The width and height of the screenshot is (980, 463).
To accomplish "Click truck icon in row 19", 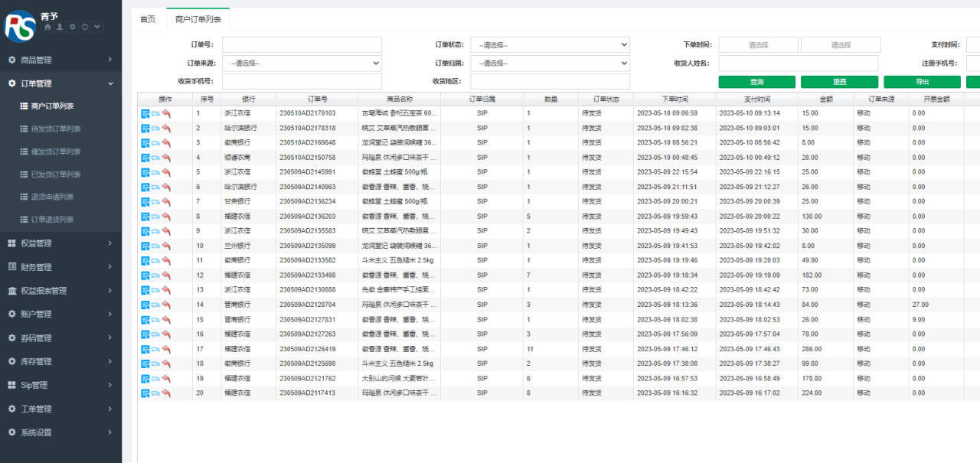I will click(x=155, y=378).
